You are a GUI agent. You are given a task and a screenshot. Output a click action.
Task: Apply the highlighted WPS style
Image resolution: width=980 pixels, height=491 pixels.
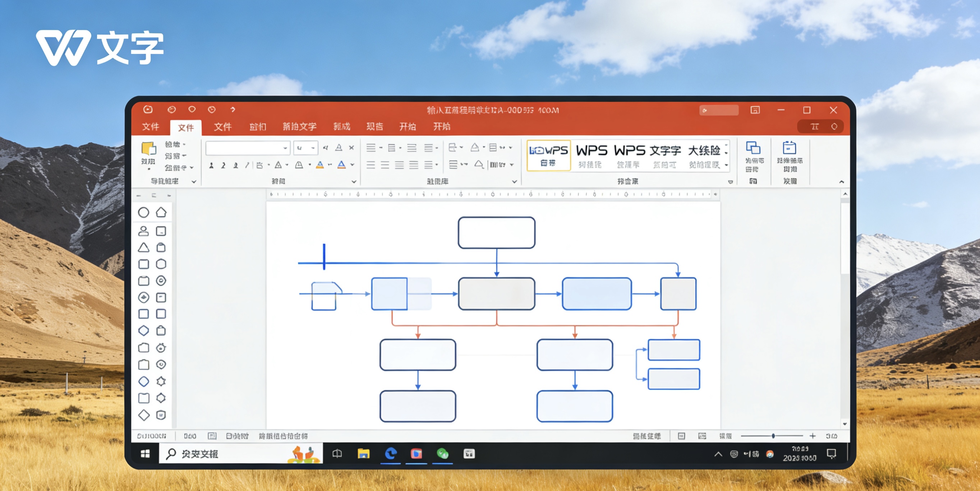coord(549,155)
